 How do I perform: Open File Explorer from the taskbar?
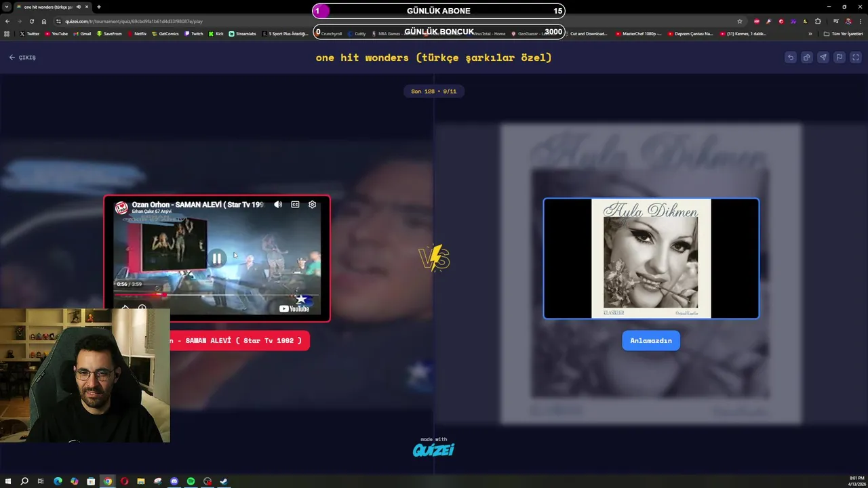pos(141,481)
